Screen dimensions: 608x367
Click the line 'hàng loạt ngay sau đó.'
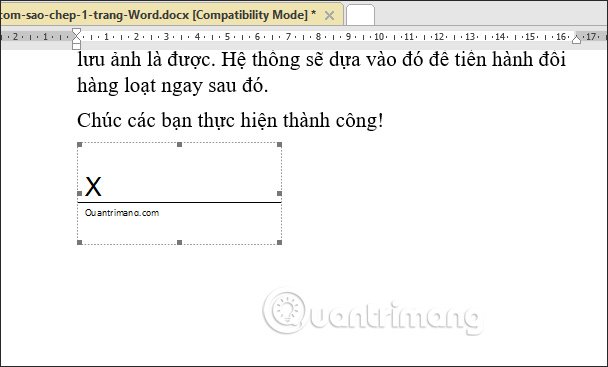[x=173, y=86]
